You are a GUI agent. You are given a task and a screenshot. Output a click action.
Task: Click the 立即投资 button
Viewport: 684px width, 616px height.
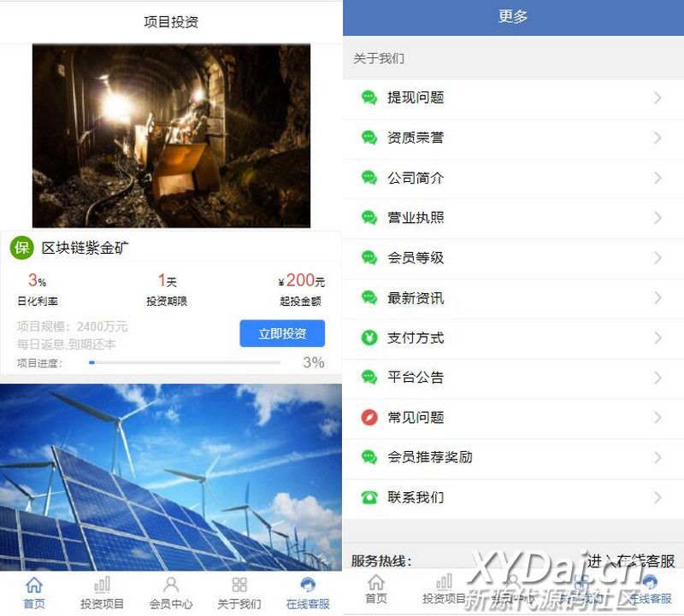pyautogui.click(x=282, y=333)
